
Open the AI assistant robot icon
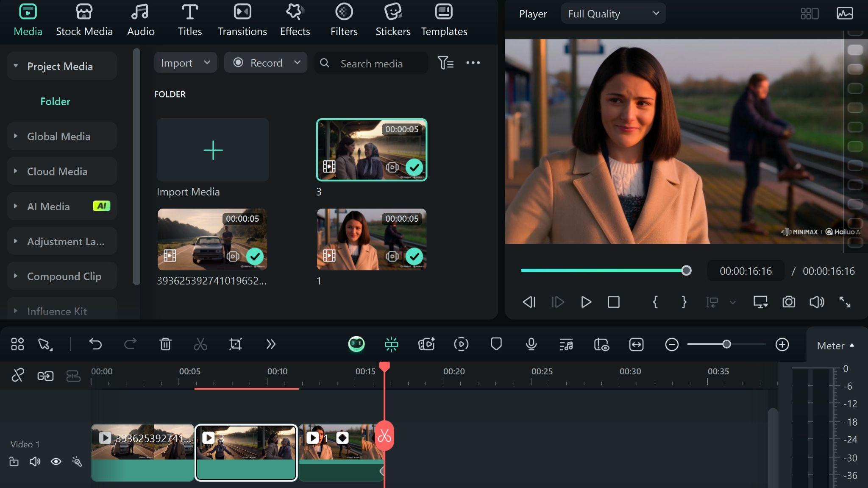tap(356, 344)
